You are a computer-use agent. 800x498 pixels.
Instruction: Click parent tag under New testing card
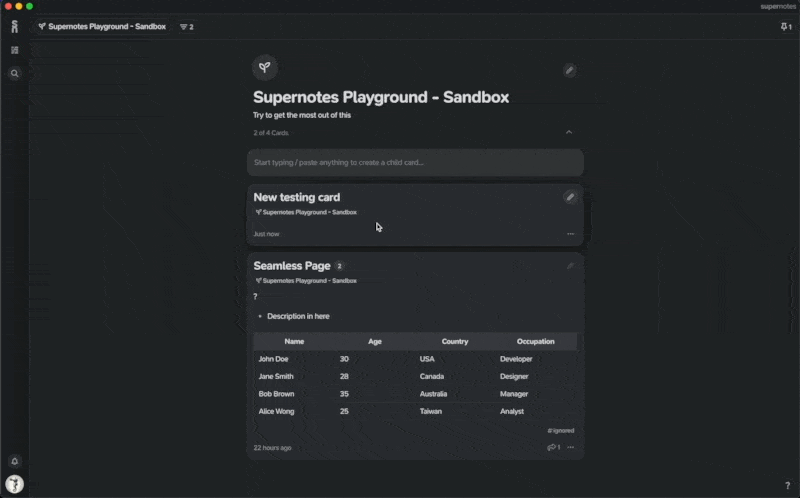coord(306,212)
